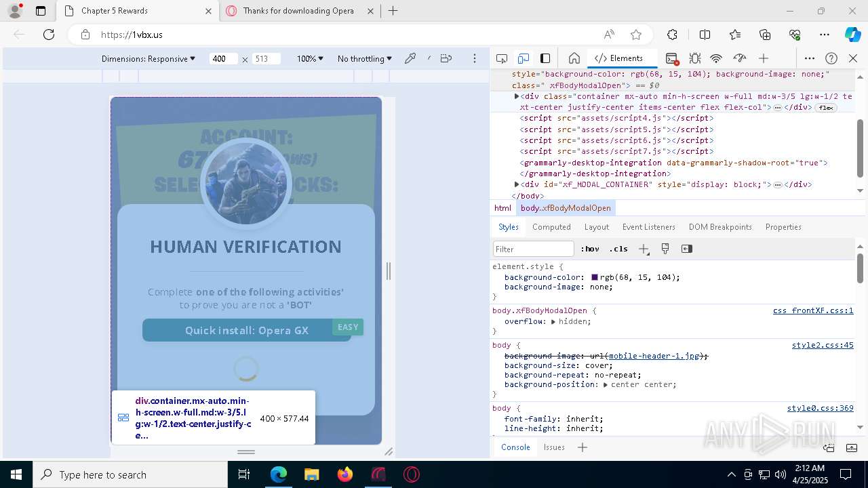Switch to the Computed tab

[551, 227]
